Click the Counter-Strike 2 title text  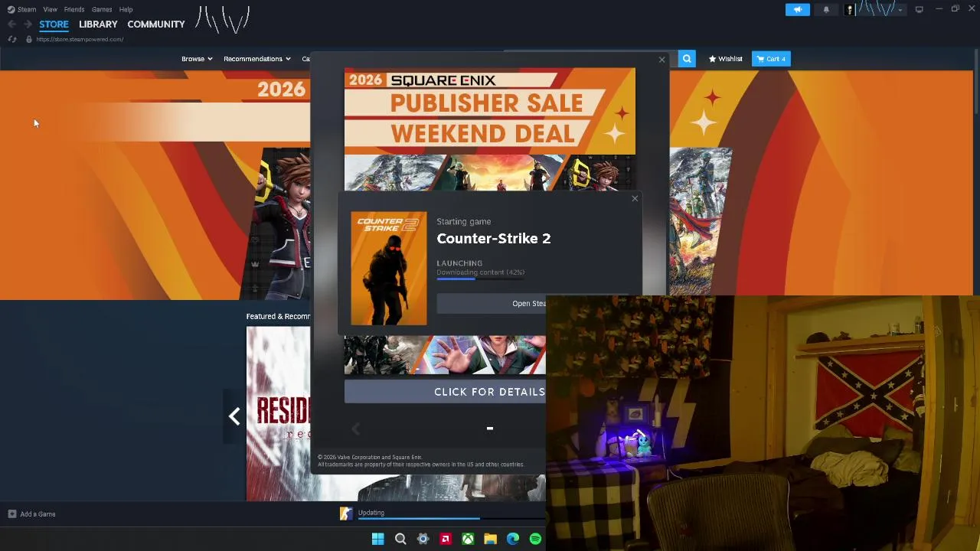click(x=494, y=239)
